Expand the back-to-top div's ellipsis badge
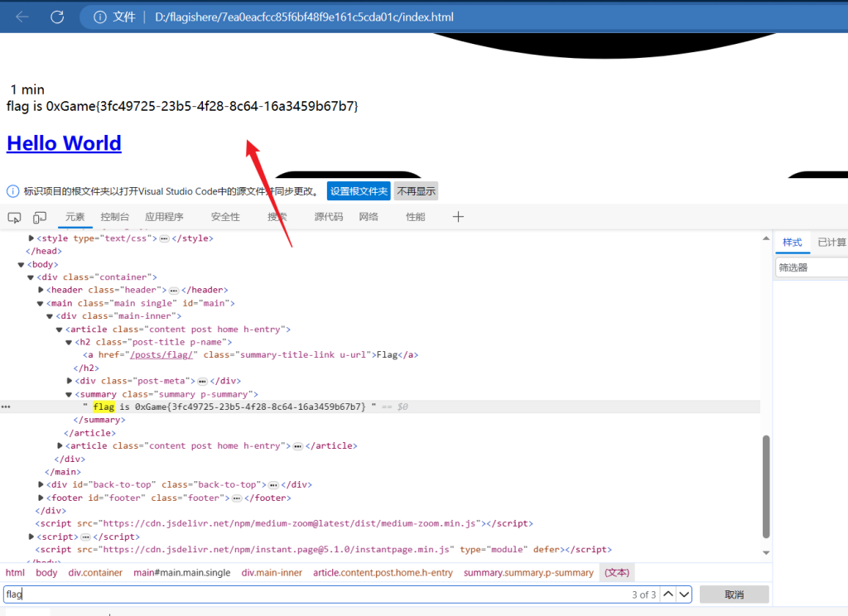The height and width of the screenshot is (616, 848). coord(273,485)
